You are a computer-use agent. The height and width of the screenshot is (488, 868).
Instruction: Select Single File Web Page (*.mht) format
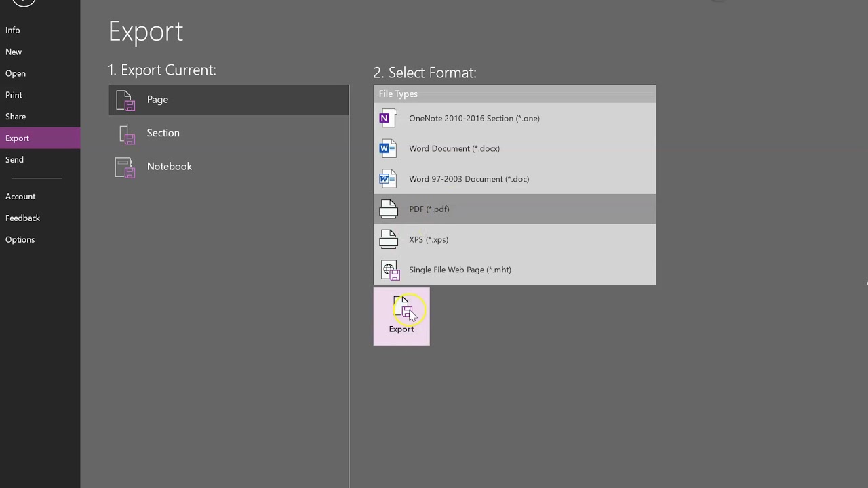(515, 270)
